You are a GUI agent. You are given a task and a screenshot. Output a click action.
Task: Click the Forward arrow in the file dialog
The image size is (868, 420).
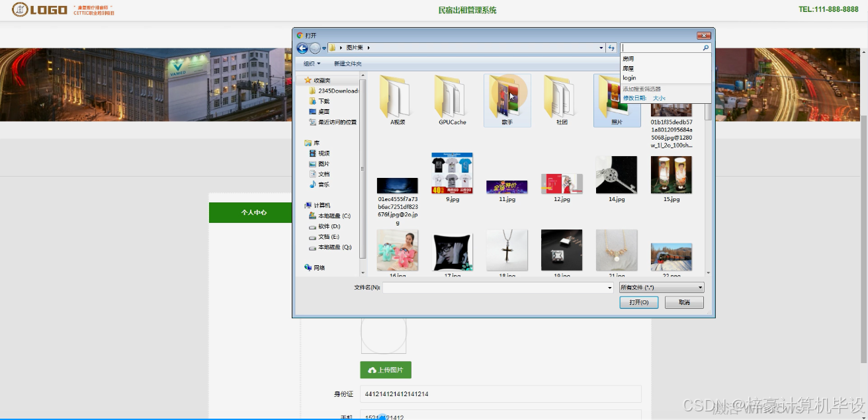(x=314, y=48)
